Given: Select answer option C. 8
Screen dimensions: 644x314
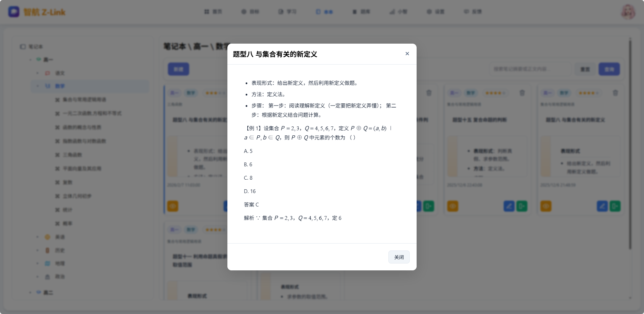Looking at the screenshot, I should [x=248, y=178].
